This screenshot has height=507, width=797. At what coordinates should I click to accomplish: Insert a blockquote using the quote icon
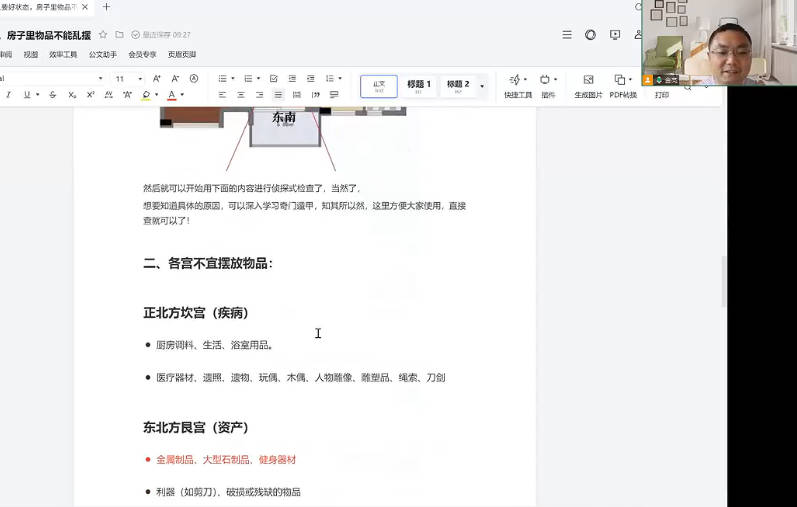pyautogui.click(x=316, y=95)
